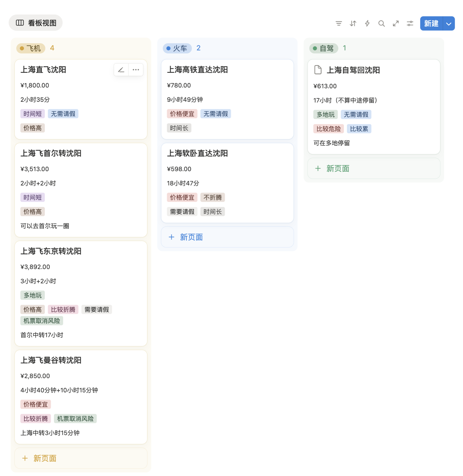Click the lightning bolt automation icon
463x476 pixels.
(x=367, y=23)
